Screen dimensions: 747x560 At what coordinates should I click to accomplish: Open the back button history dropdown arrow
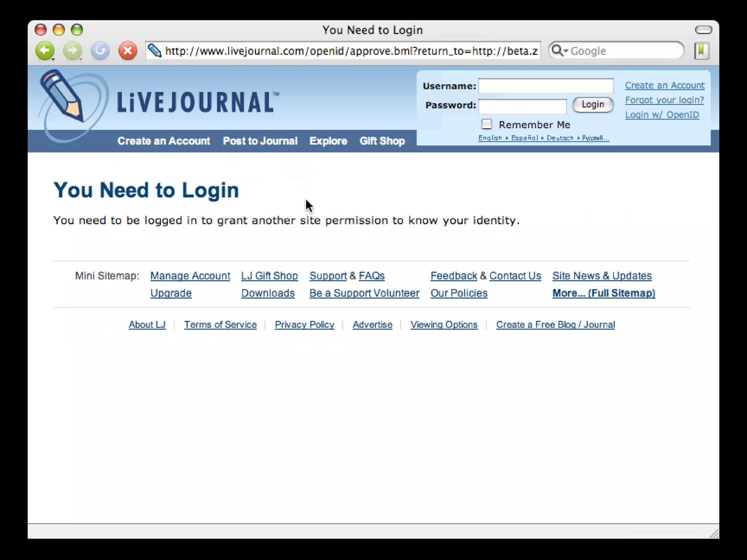click(x=53, y=59)
